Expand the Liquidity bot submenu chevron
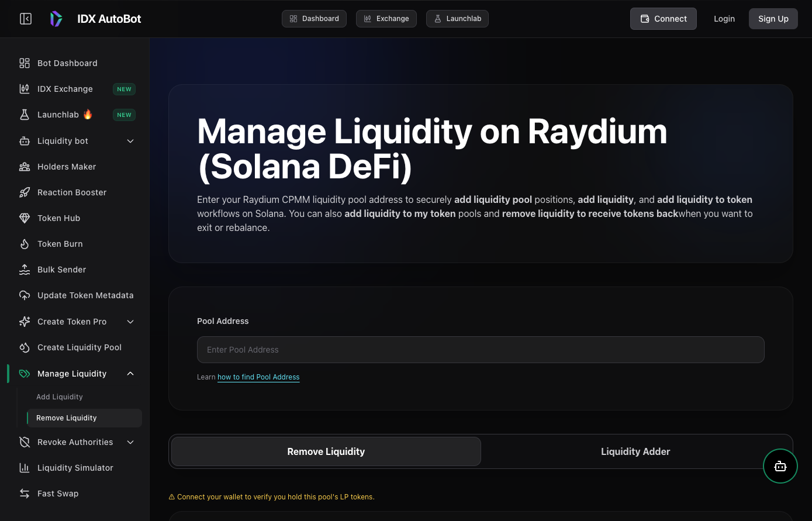Screen dimensions: 812x521 tap(130, 141)
